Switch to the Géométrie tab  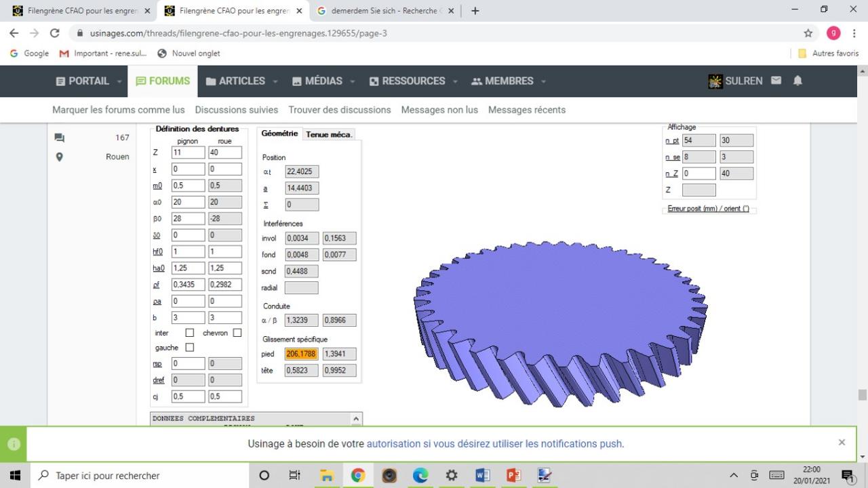[x=279, y=134]
